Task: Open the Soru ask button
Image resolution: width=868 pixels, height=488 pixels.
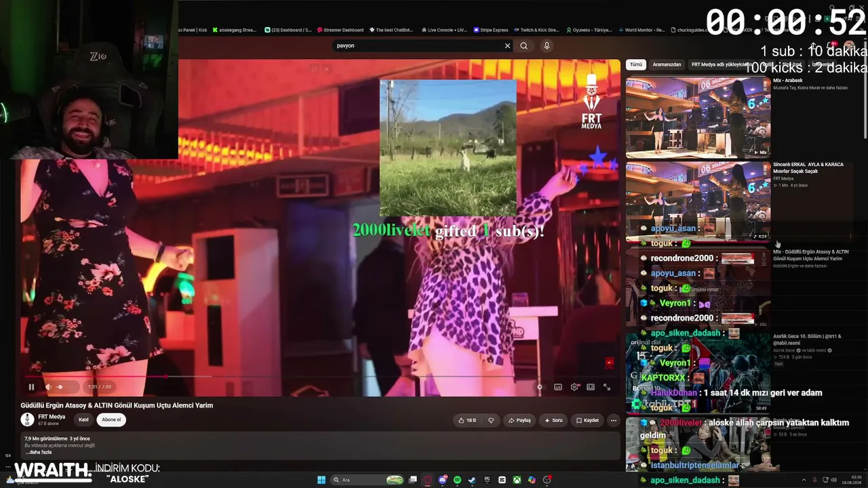Action: [553, 420]
